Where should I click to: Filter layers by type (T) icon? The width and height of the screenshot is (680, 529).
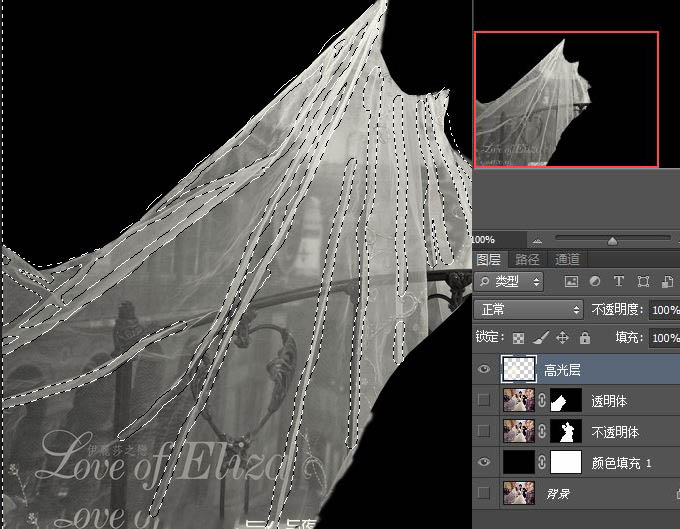tap(618, 282)
